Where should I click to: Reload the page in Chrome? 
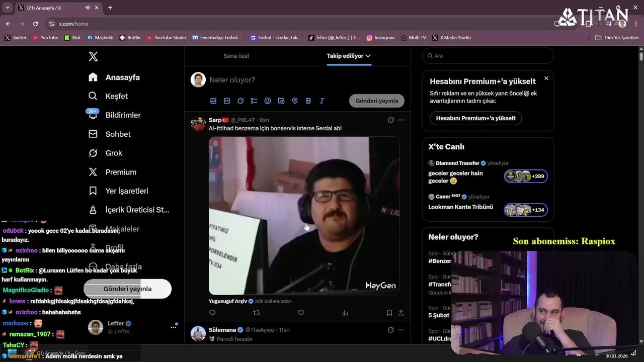tap(35, 24)
